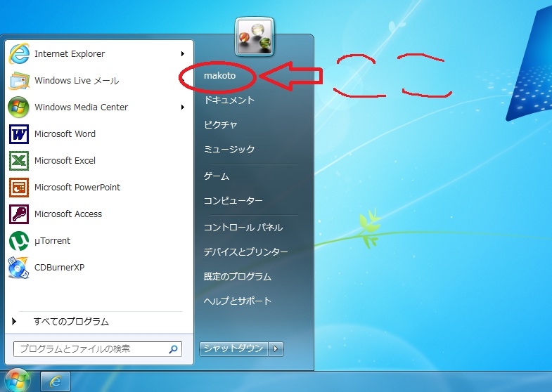Select CDBurnerXP text label
Screen dimensions: 552x392
(x=60, y=268)
